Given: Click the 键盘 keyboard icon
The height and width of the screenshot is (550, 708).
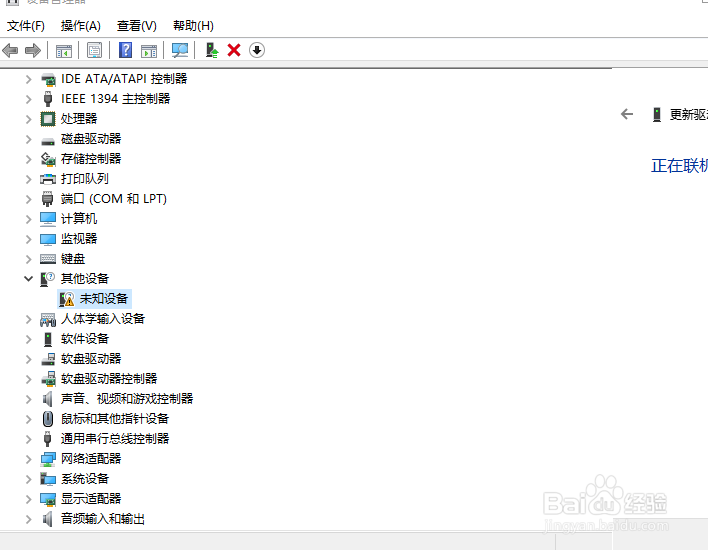Looking at the screenshot, I should pyautogui.click(x=48, y=259).
